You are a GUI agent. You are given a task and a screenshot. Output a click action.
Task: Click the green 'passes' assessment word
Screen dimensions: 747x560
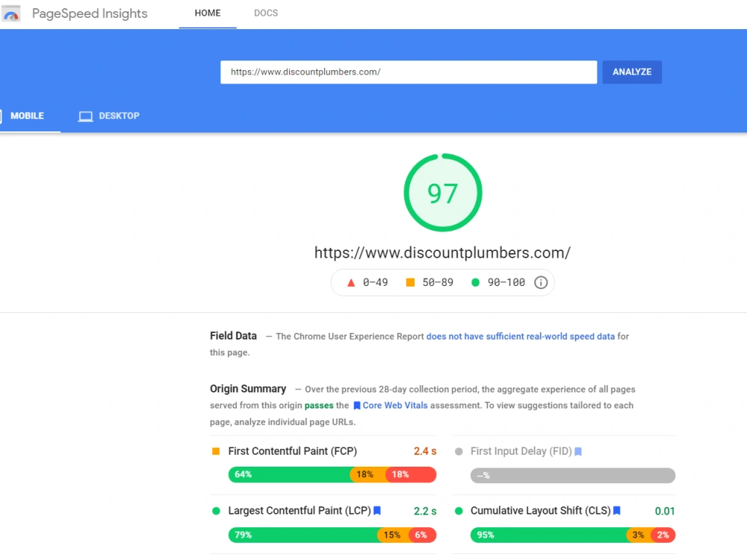pos(319,405)
